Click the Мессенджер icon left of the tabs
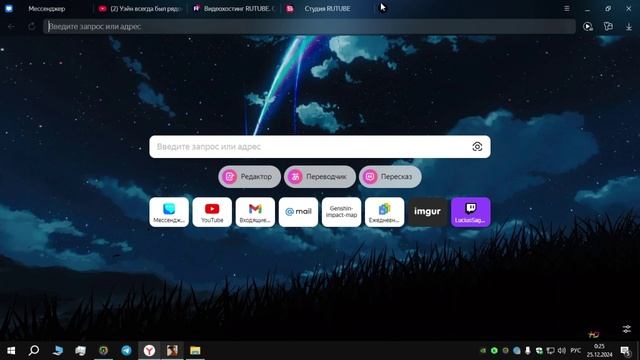The width and height of the screenshot is (640, 360). coord(9,9)
